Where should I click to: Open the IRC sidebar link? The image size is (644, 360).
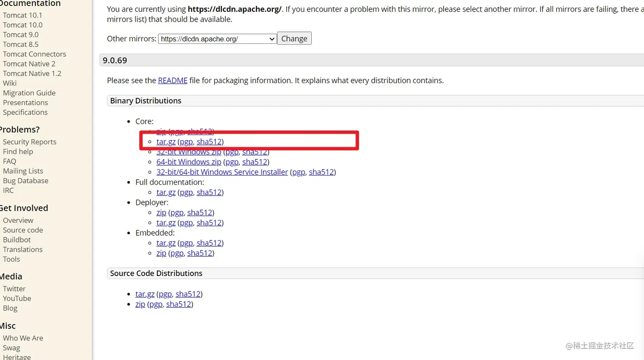[x=8, y=190]
